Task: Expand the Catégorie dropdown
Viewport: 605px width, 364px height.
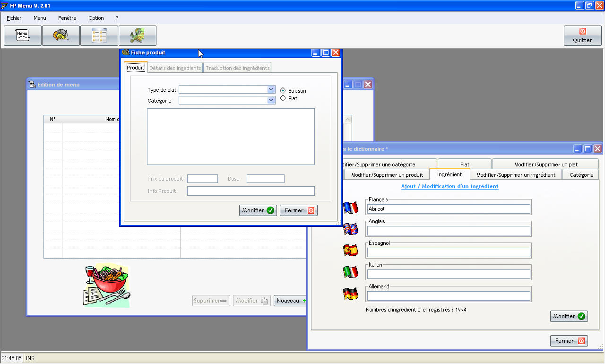Action: click(271, 100)
